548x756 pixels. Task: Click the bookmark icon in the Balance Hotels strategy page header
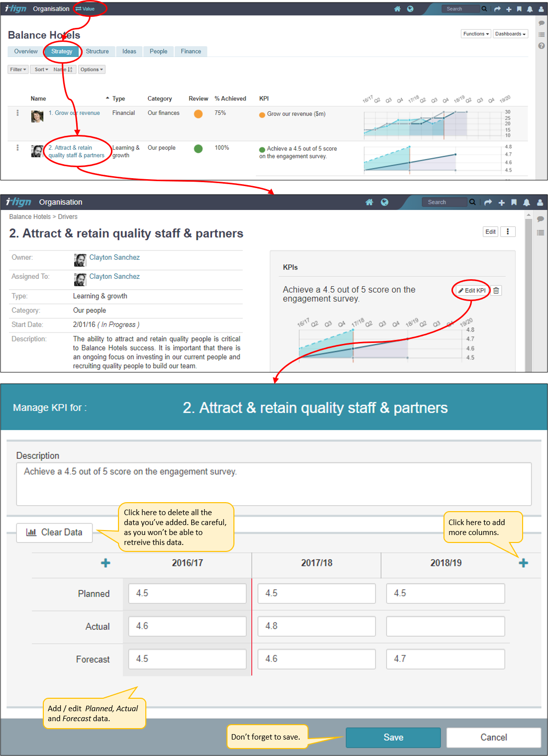[519, 9]
